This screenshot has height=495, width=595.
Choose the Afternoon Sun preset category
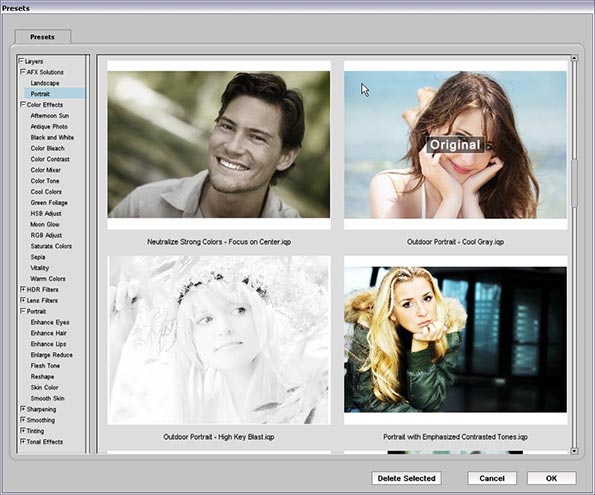50,116
